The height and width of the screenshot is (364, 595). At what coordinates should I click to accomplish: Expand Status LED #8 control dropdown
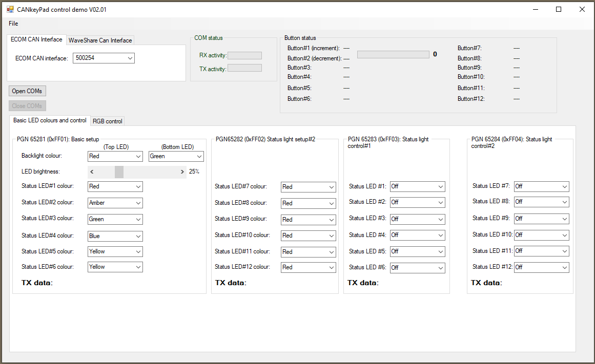tap(542, 202)
